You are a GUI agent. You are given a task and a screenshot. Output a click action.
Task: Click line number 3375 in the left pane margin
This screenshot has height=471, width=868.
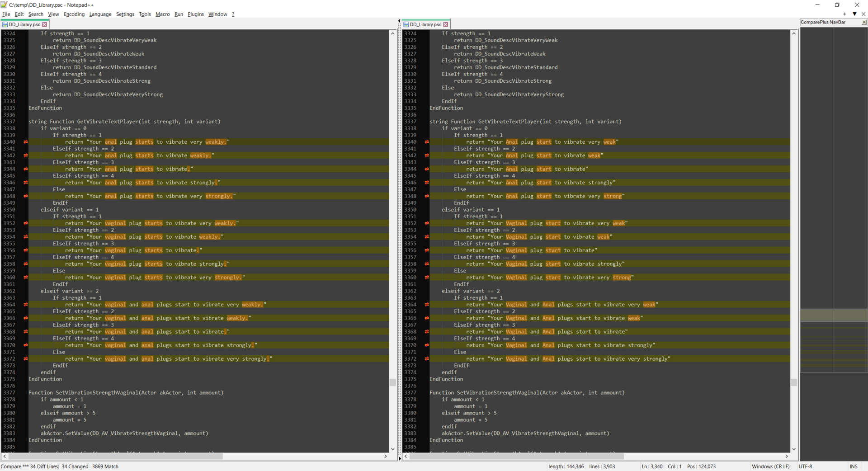tap(9, 379)
